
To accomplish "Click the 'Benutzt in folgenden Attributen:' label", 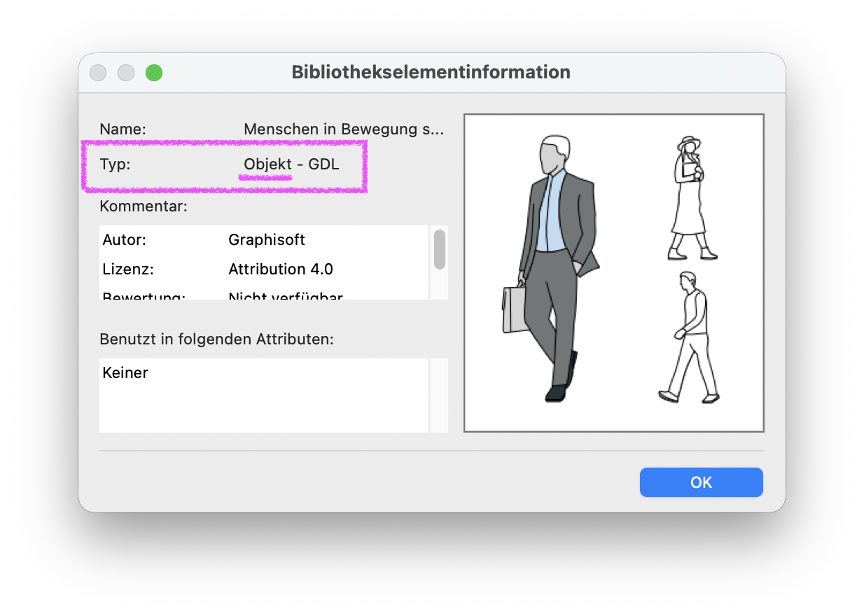I will [217, 339].
